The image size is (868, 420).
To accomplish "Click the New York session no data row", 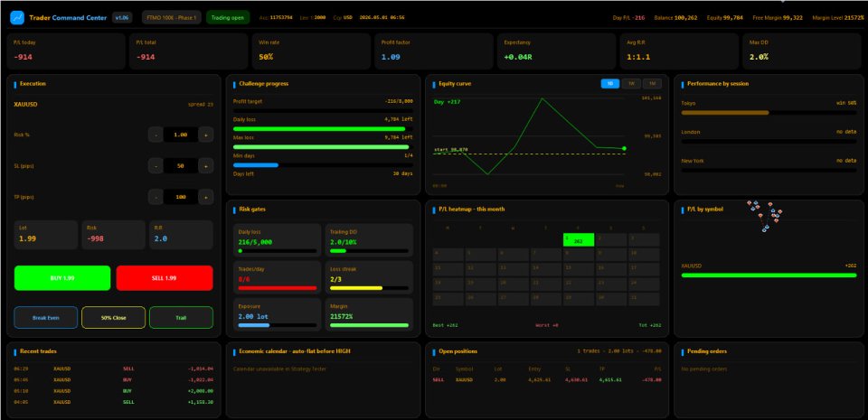I will point(769,161).
